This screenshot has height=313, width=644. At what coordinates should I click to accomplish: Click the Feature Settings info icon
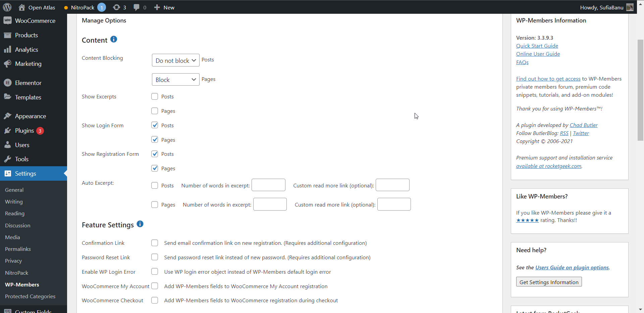pyautogui.click(x=140, y=224)
